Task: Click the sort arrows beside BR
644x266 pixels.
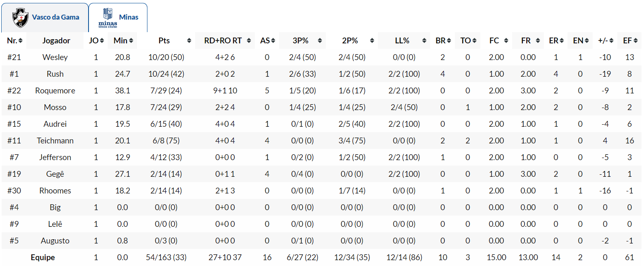Action: tap(449, 41)
